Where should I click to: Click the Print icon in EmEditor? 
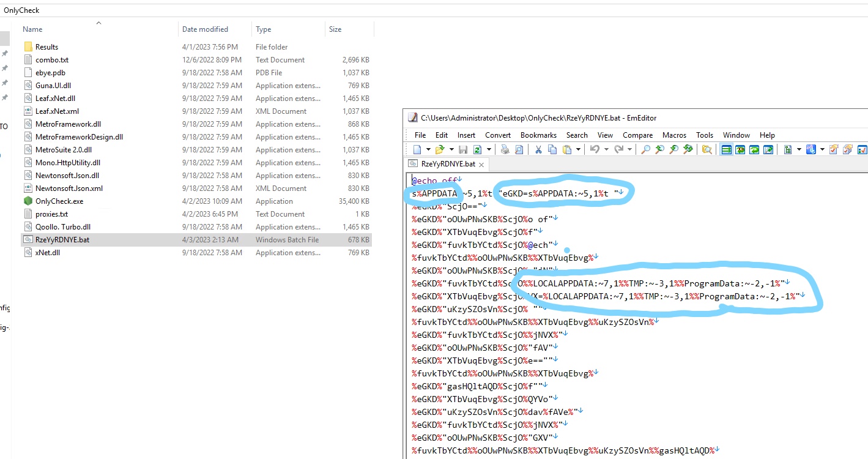505,149
